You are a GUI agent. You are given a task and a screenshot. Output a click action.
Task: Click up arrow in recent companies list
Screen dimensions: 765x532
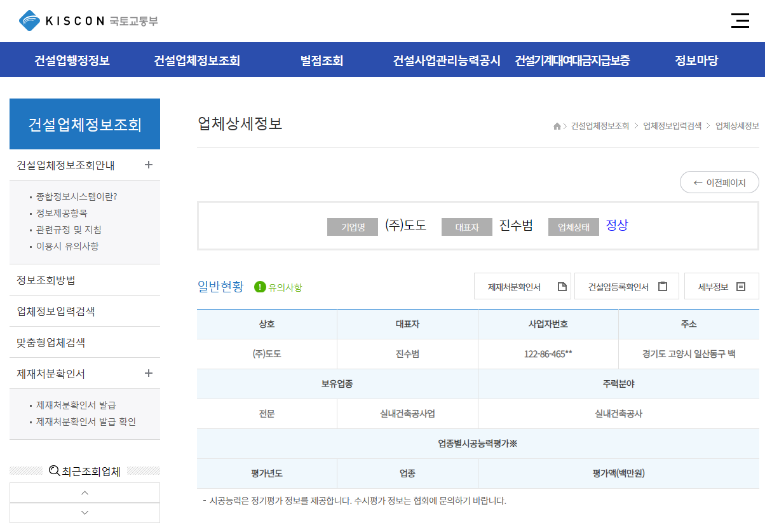(x=85, y=493)
